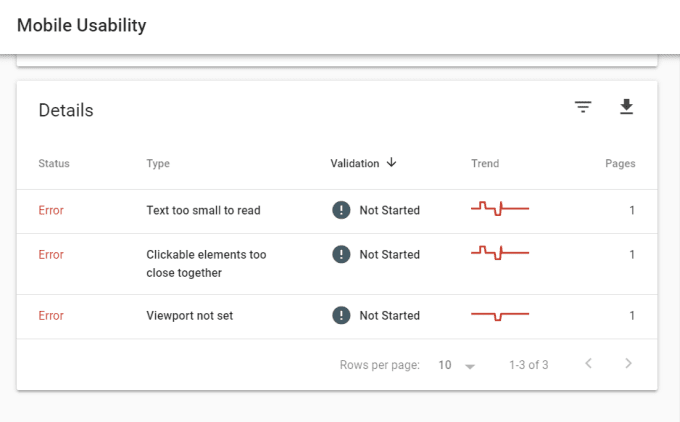Open Clickable elements too close together issue
This screenshot has width=680, height=422.
click(x=206, y=264)
